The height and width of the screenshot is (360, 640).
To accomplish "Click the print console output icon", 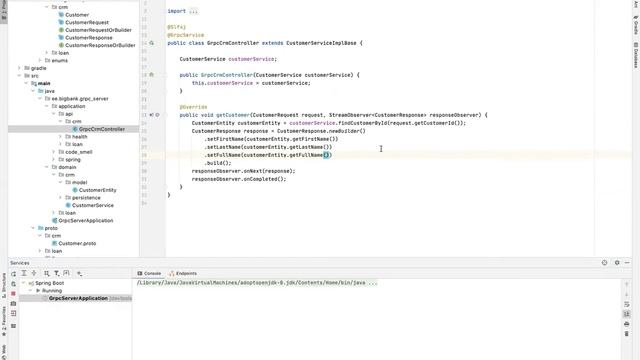I will click(627, 324).
